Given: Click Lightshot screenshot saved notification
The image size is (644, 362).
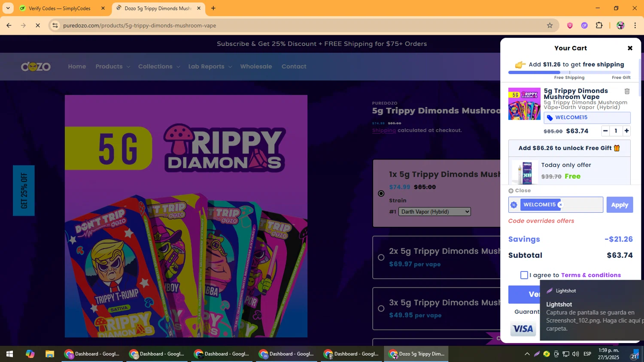Looking at the screenshot, I should [592, 310].
